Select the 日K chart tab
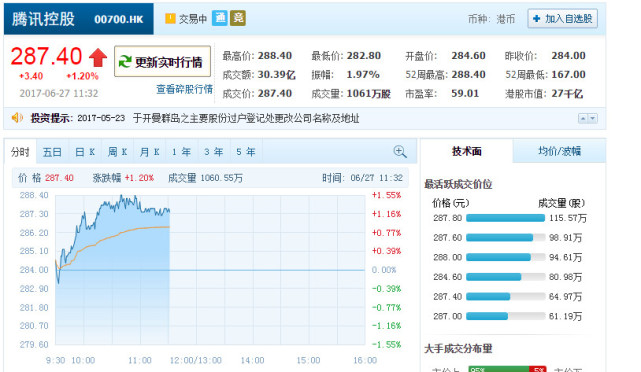Screen dimensions: 641x372 (x=85, y=152)
